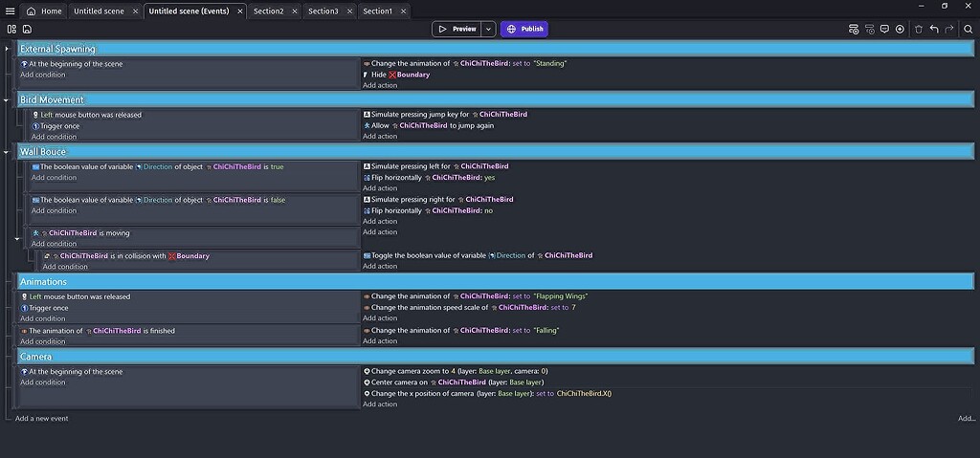Screen dimensions: 980x458
Task: Open the Search in events magnifier
Action: 968,29
